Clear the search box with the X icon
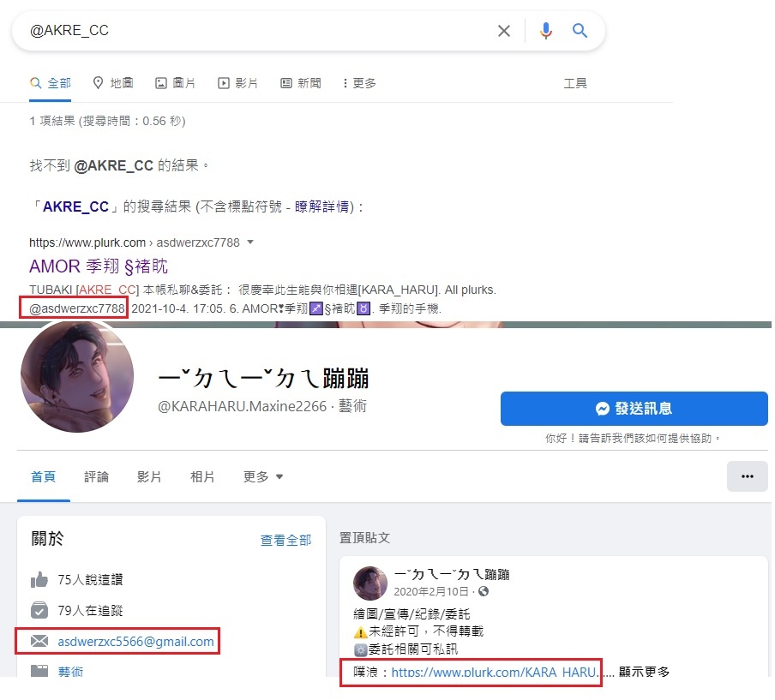 (x=503, y=31)
